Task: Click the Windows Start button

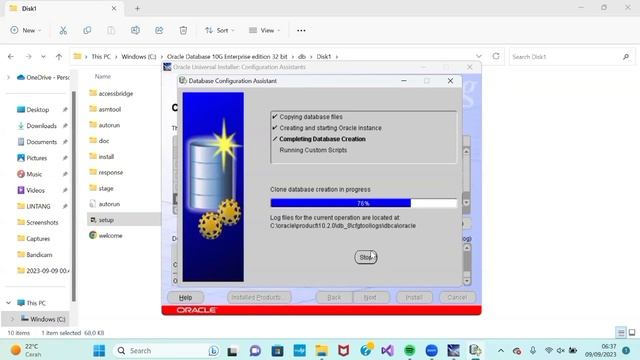Action: click(99, 350)
